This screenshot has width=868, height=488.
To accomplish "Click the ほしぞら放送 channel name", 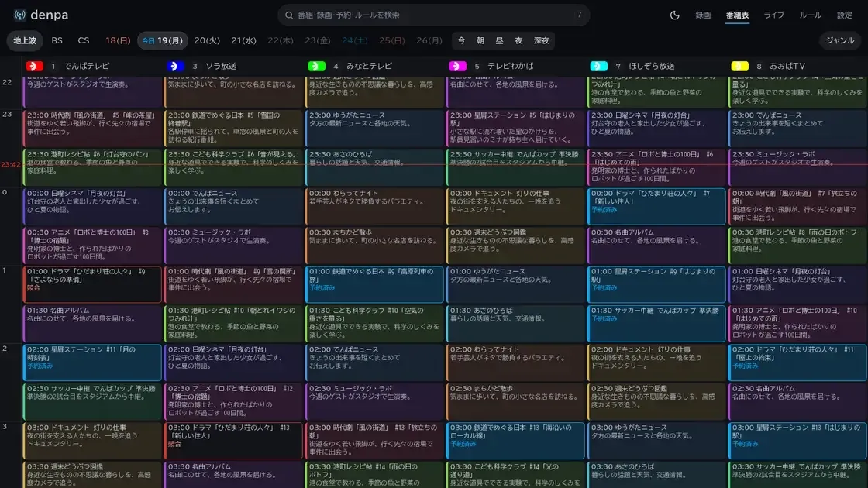I will [x=652, y=66].
